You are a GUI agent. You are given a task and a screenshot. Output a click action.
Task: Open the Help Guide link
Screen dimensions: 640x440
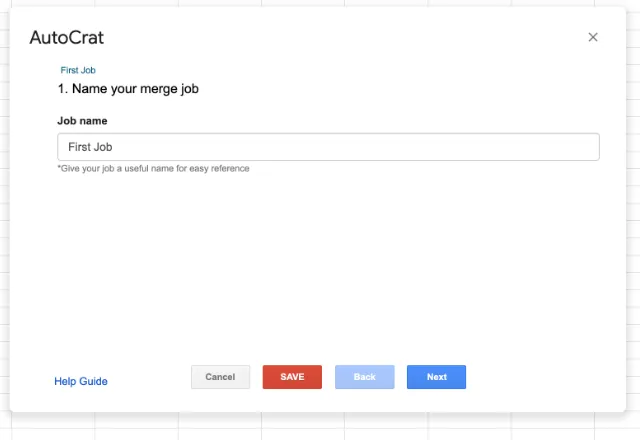pos(81,381)
